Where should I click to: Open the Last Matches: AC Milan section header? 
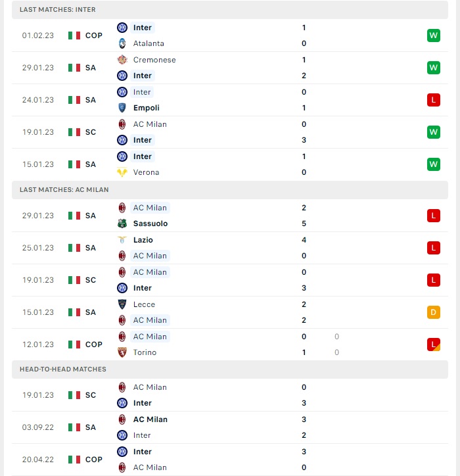(230, 190)
